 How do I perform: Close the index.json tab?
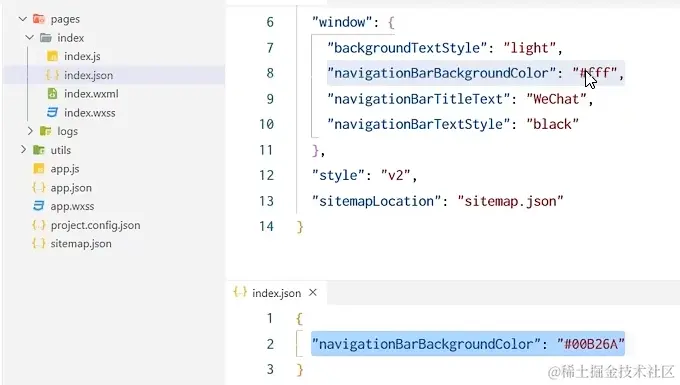click(x=313, y=293)
